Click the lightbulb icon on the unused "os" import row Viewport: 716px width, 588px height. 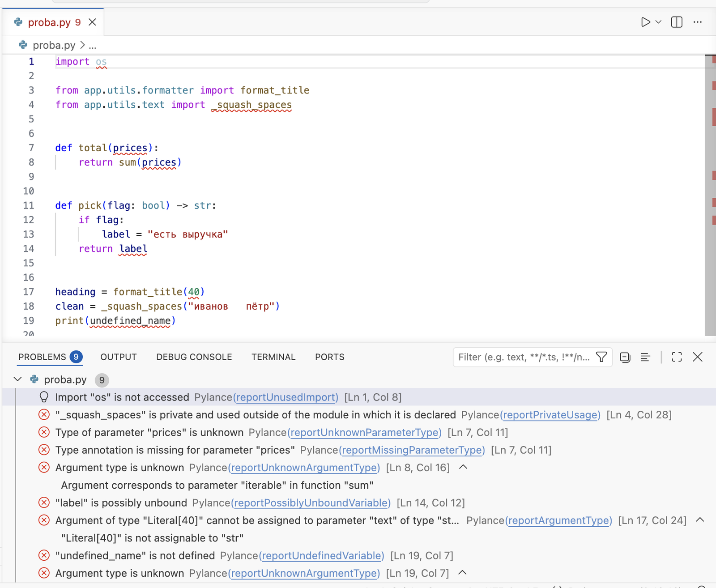[44, 397]
